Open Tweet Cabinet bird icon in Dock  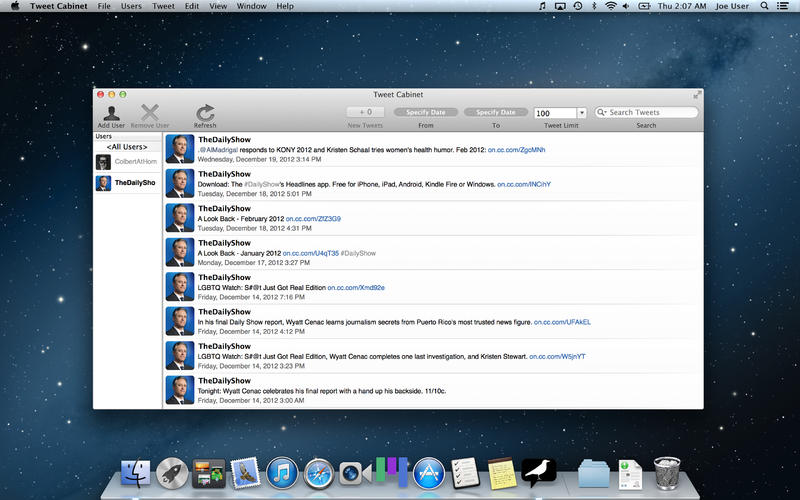pos(539,472)
